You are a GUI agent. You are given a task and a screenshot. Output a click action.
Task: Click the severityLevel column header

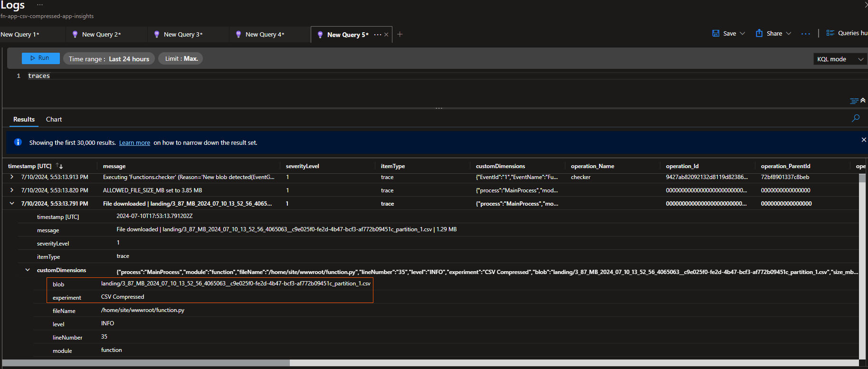pos(303,166)
